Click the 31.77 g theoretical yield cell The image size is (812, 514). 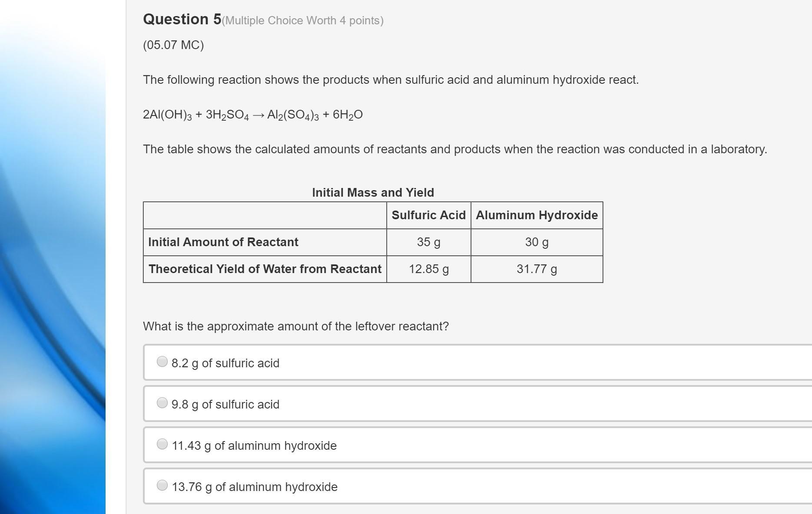[x=537, y=269]
